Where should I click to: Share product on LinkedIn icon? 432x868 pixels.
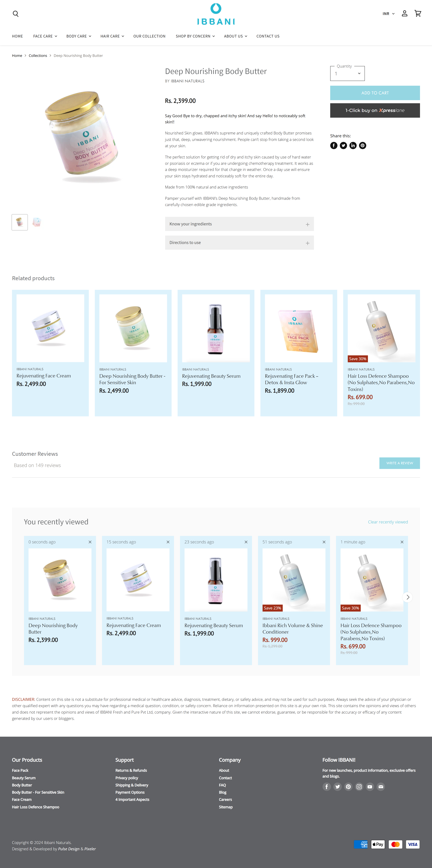click(353, 146)
